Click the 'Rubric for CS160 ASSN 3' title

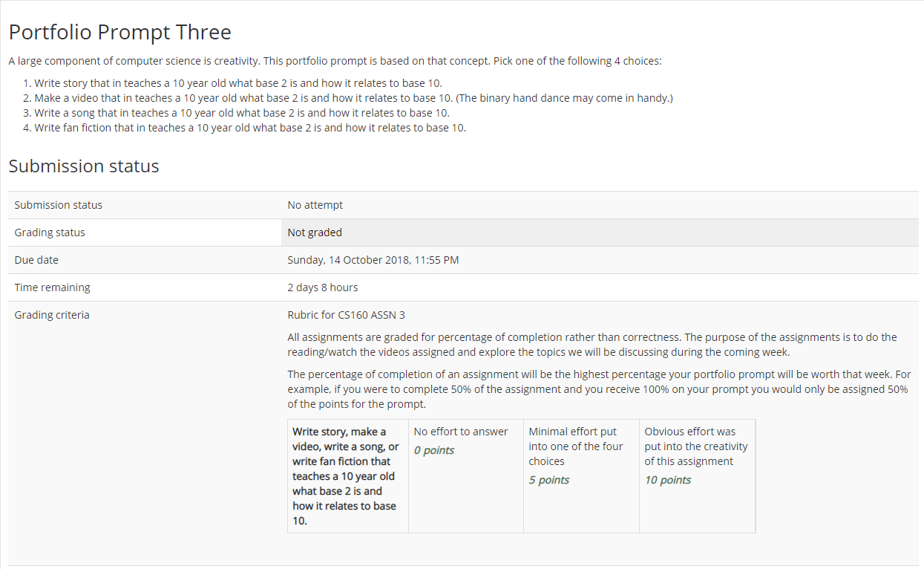point(346,315)
